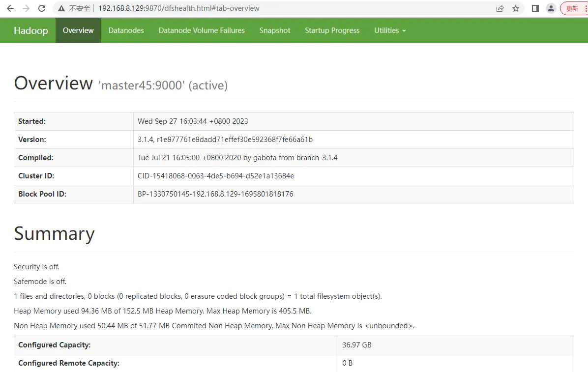This screenshot has height=372, width=588.
Task: Share this page using the share icon
Action: (x=500, y=8)
